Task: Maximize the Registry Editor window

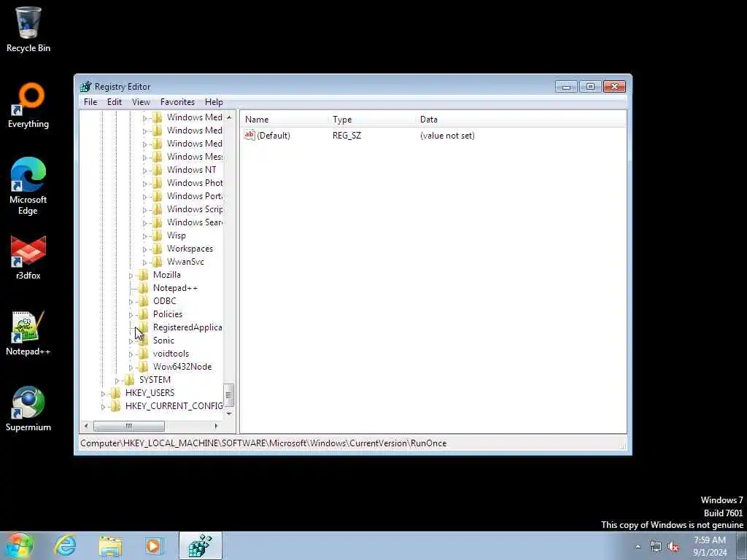Action: 590,87
